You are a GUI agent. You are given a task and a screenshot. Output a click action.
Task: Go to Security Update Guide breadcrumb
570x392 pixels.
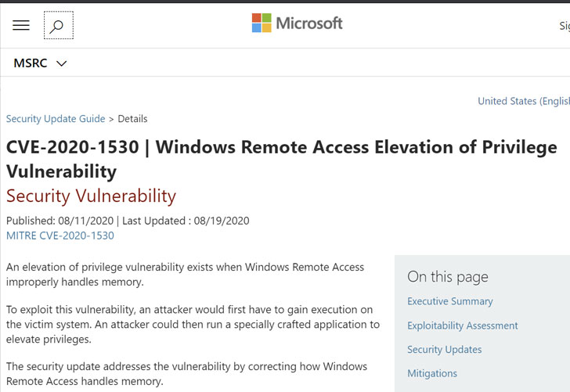tap(56, 119)
